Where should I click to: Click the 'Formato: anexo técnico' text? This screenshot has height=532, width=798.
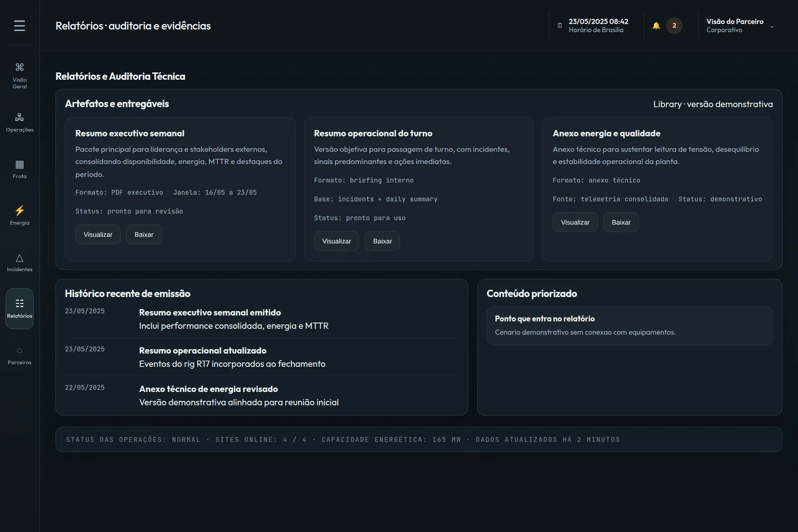tap(596, 180)
